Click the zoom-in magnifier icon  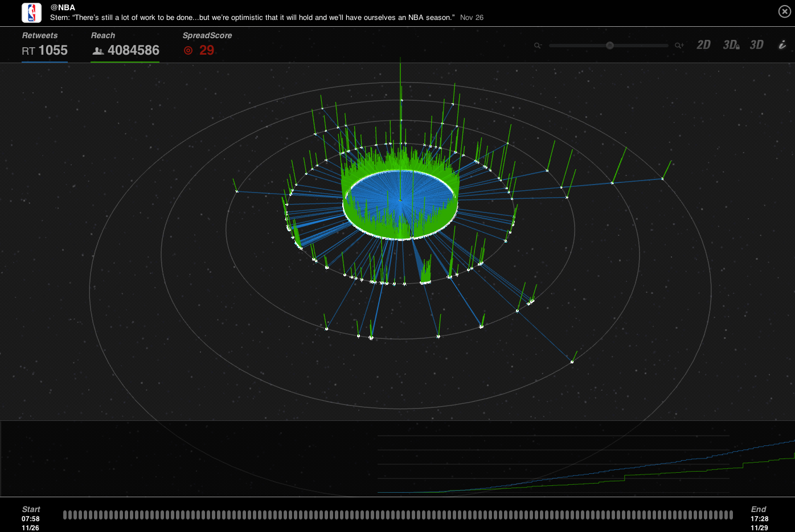[678, 45]
